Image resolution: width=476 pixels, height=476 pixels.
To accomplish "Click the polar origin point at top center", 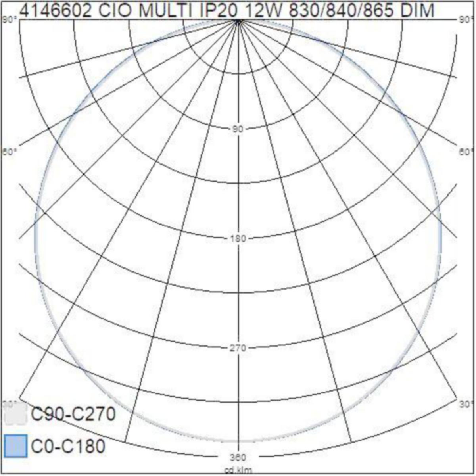I will (238, 21).
